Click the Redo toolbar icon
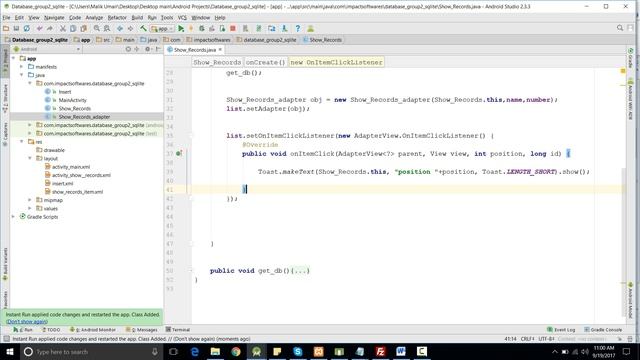640x360 pixels. [50, 29]
